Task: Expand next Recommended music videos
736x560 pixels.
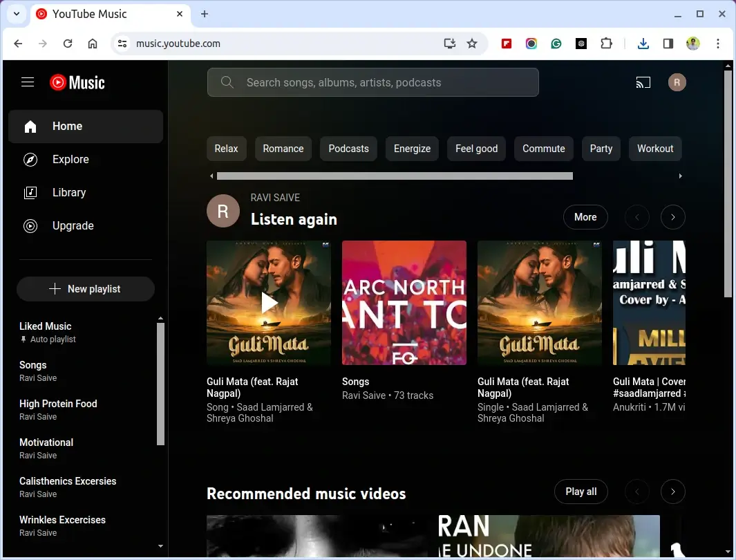Action: (672, 492)
